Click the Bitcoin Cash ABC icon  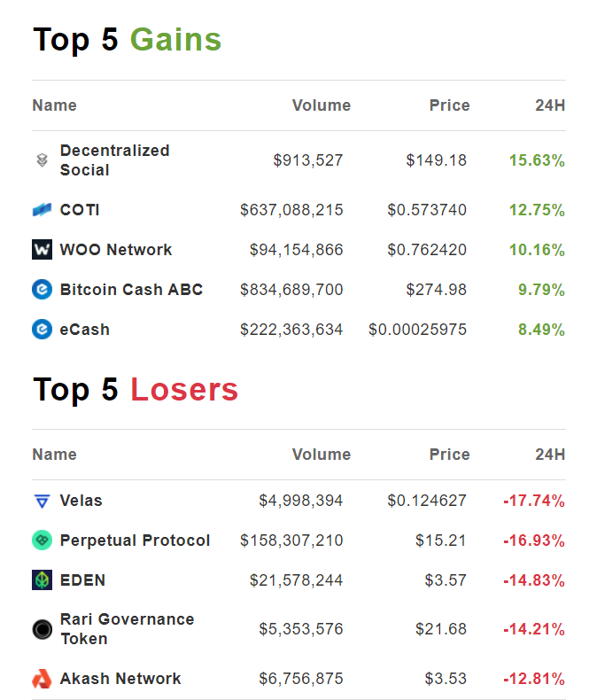tap(42, 290)
